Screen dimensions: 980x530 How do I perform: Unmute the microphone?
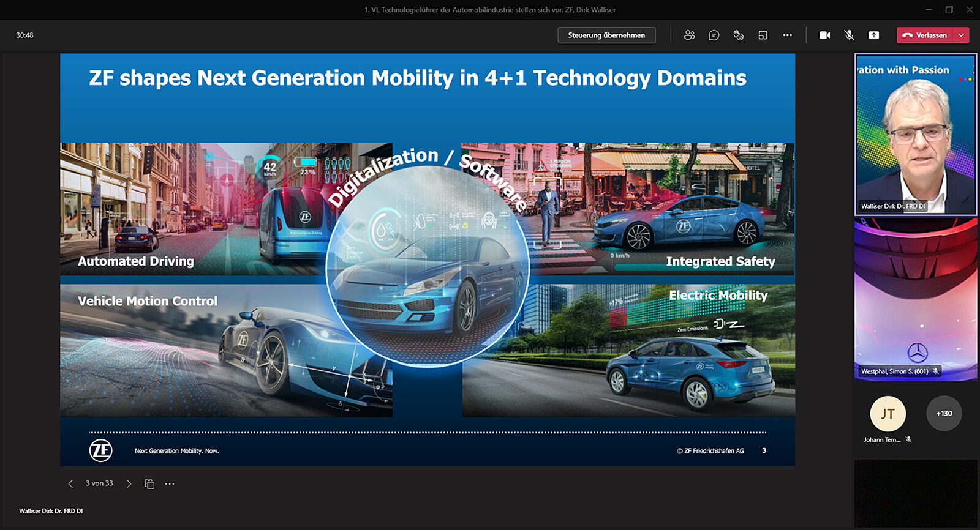coord(849,35)
